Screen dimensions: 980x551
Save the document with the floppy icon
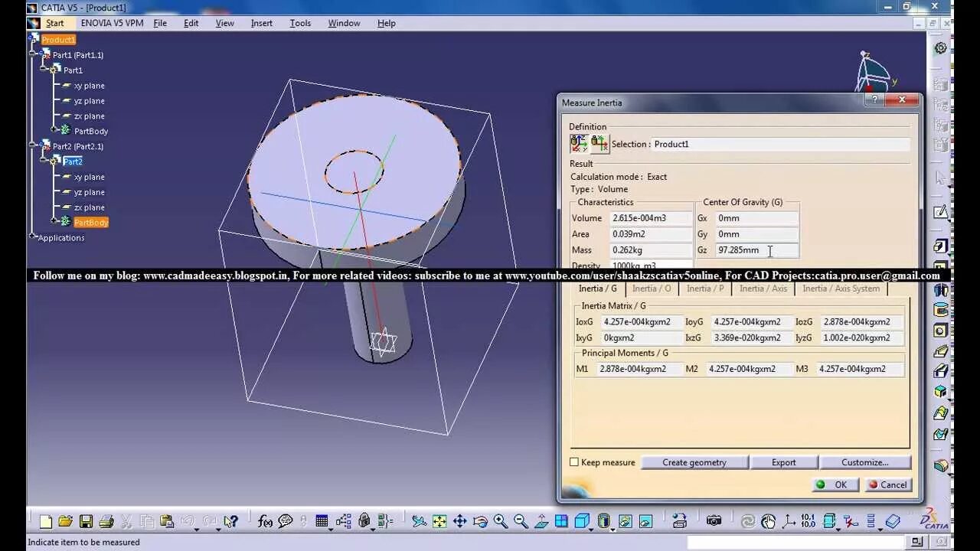click(x=86, y=521)
